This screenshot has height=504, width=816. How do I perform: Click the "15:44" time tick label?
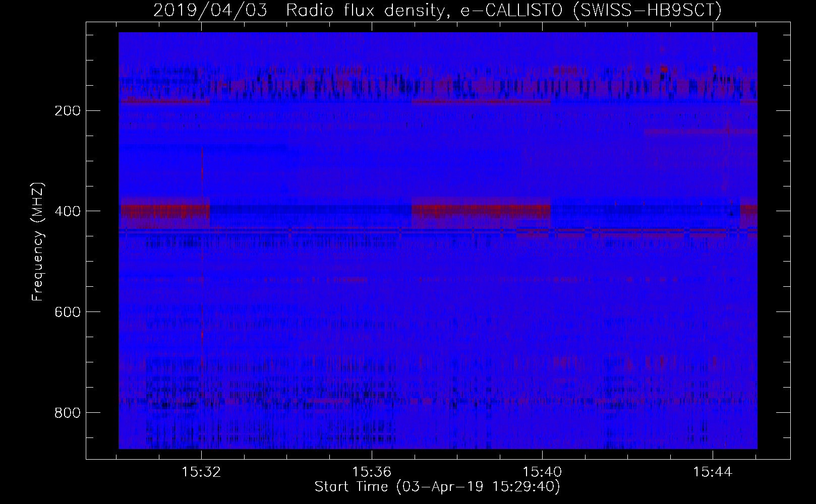(712, 472)
